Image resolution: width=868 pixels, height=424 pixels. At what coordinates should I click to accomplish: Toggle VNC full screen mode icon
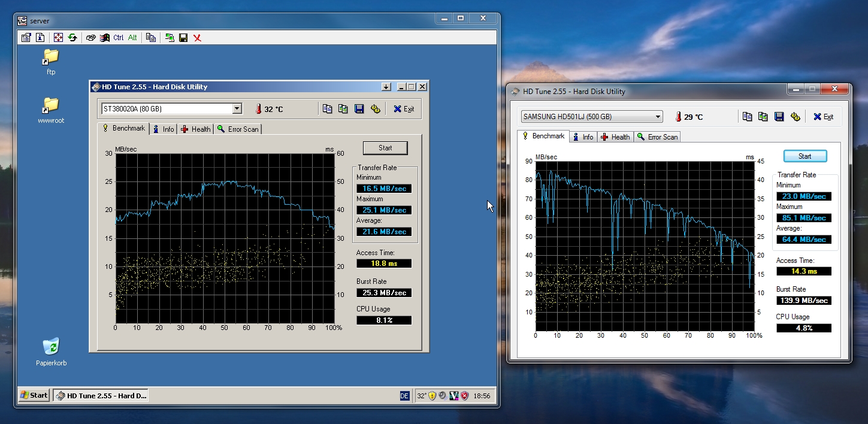[x=58, y=38]
